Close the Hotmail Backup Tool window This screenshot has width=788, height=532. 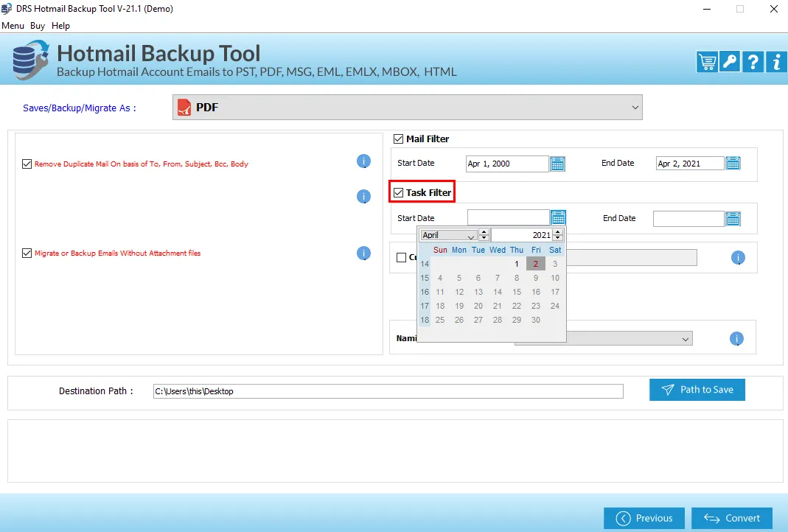point(774,9)
